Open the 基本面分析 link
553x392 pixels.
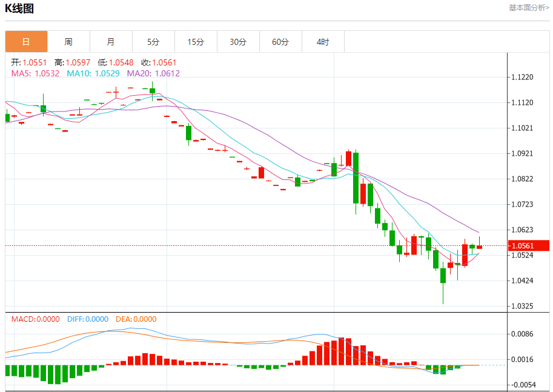(x=529, y=8)
